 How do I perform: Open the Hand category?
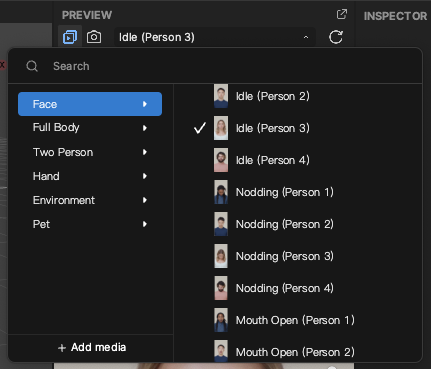click(x=90, y=176)
